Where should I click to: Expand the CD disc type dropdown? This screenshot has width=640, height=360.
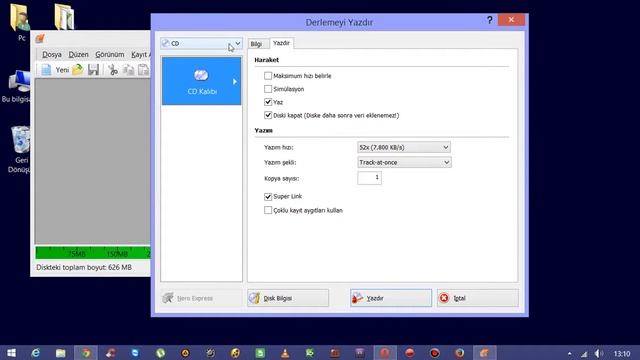[201, 43]
